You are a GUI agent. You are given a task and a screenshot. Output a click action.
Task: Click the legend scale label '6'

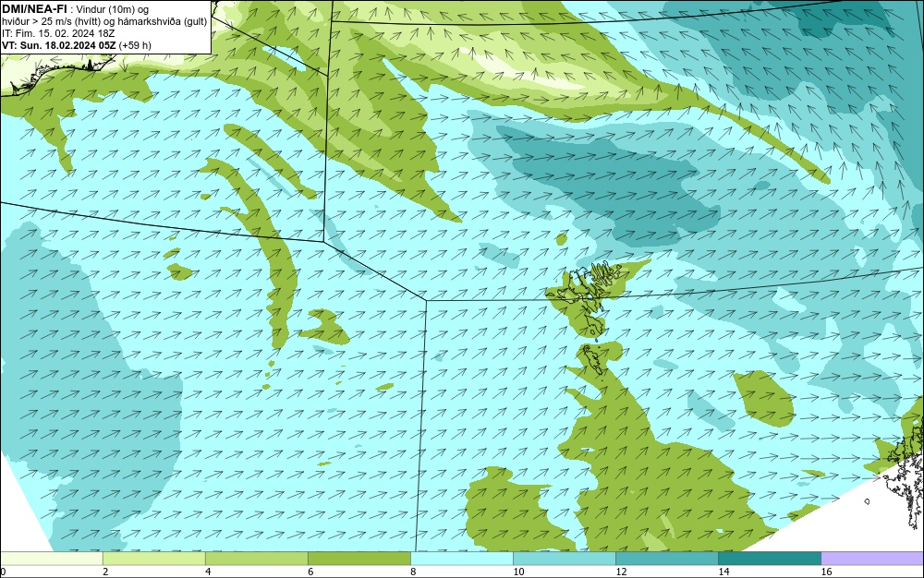tap(310, 572)
